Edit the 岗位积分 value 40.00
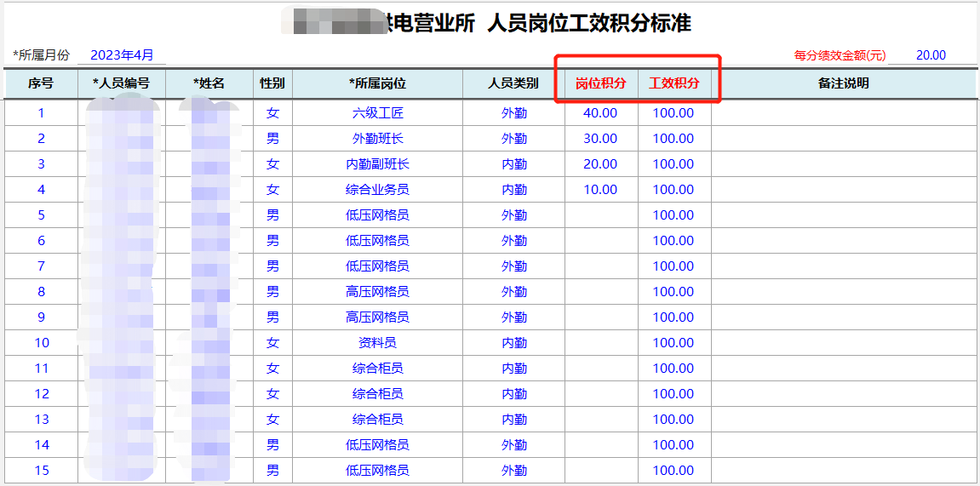This screenshot has width=980, height=486. (600, 113)
